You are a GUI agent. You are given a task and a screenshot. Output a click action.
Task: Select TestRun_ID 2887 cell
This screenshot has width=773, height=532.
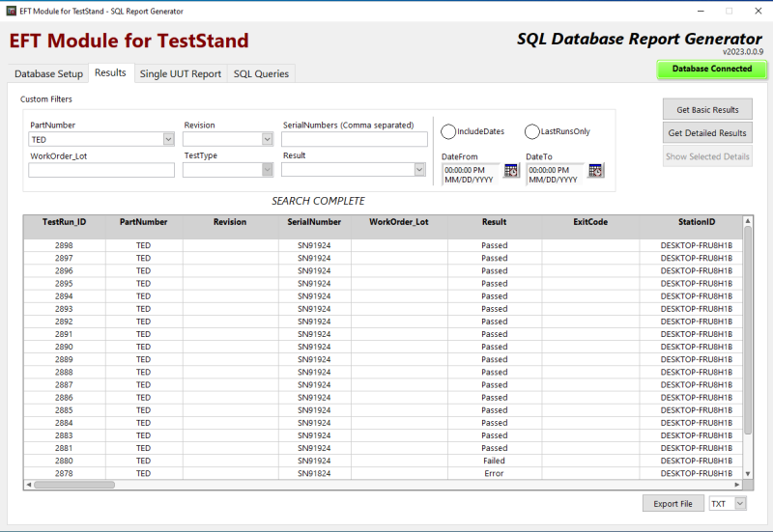pyautogui.click(x=64, y=384)
